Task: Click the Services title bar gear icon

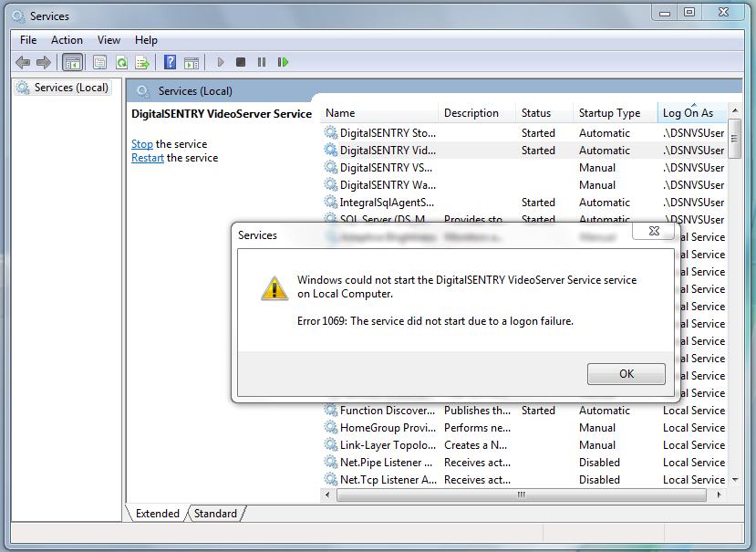Action: (19, 16)
